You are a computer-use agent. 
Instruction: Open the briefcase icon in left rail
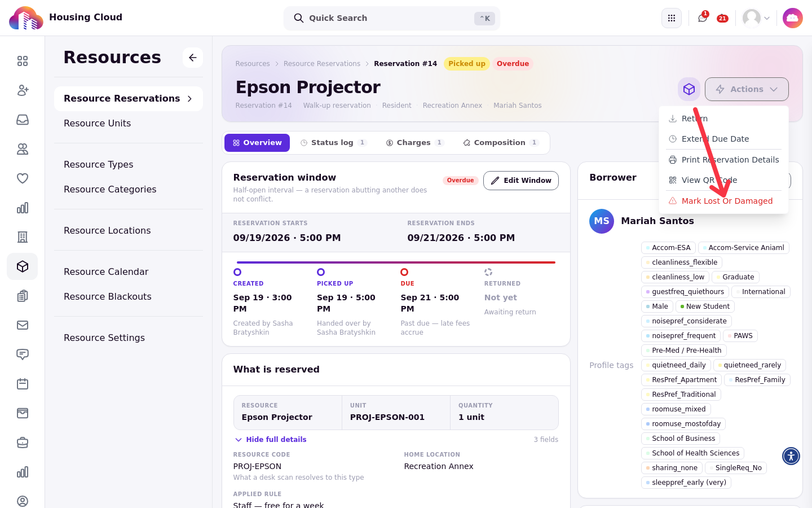point(23,443)
